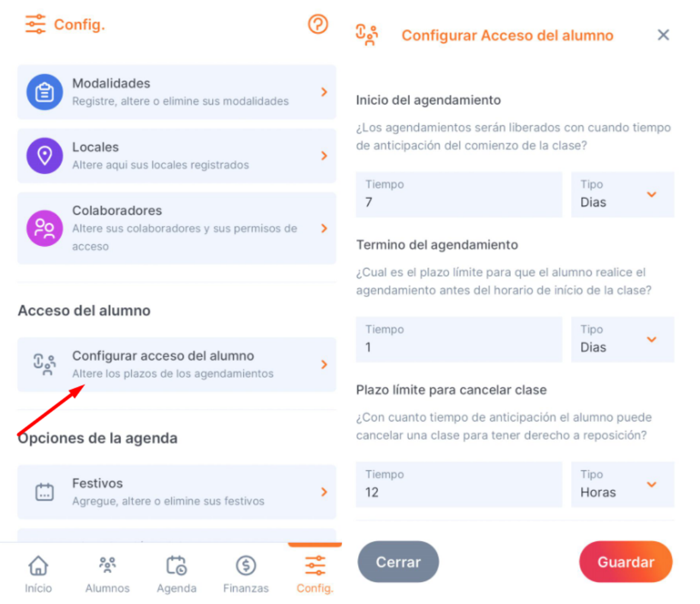The width and height of the screenshot is (700, 604).
Task: Click the Festivos calendar icon
Action: tap(45, 492)
